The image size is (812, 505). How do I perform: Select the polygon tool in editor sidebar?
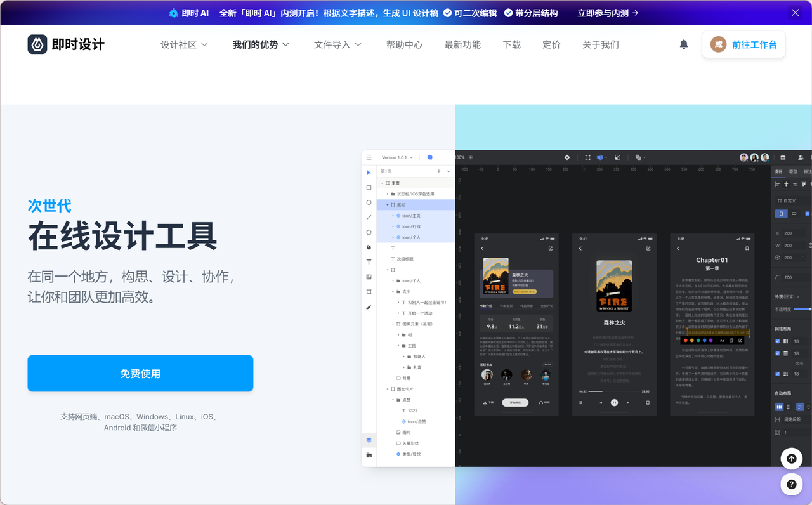[369, 232]
